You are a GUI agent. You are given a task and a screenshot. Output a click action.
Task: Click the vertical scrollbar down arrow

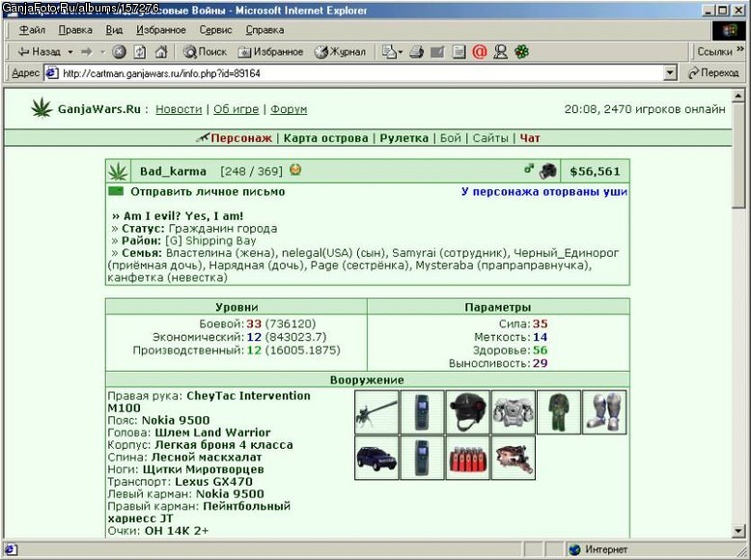(x=738, y=530)
